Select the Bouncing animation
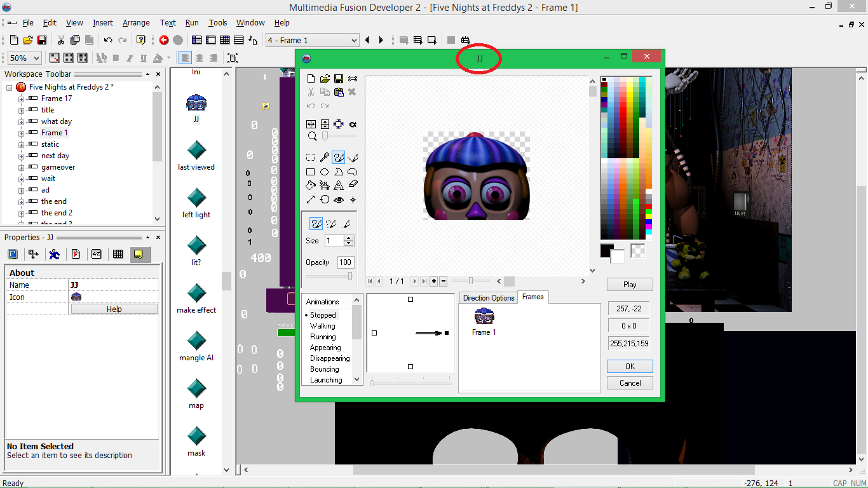This screenshot has height=488, width=868. tap(324, 369)
